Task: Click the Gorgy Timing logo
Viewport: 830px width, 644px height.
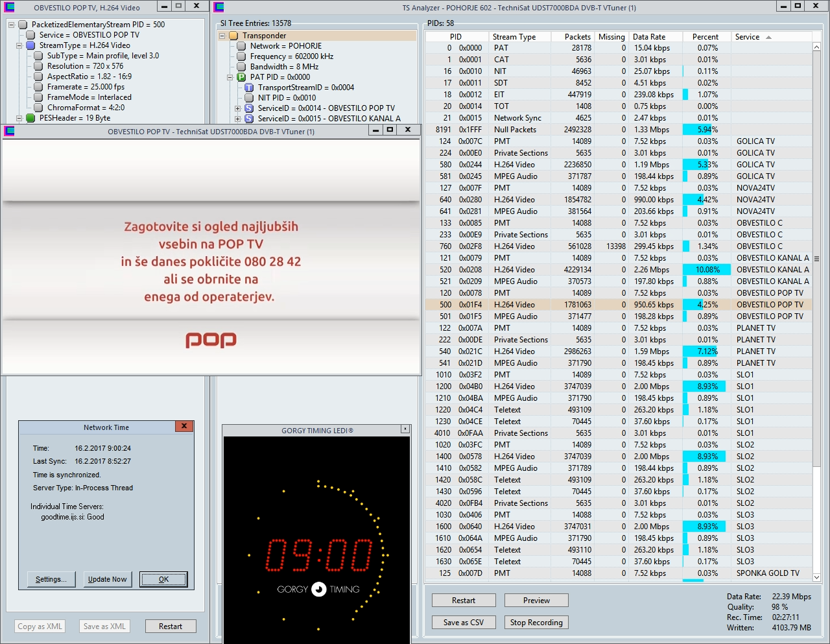Action: click(x=318, y=589)
